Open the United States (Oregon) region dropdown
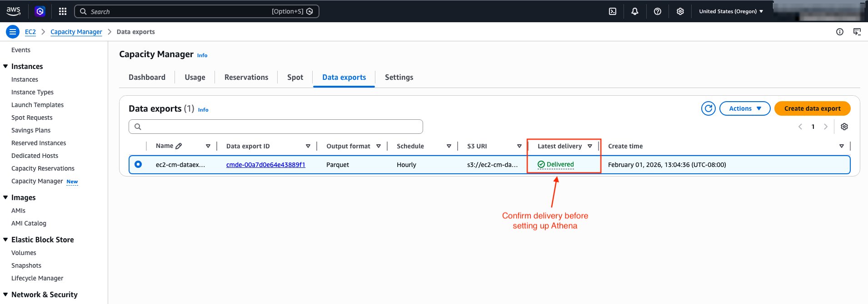Viewport: 868px width, 304px height. 731,11
